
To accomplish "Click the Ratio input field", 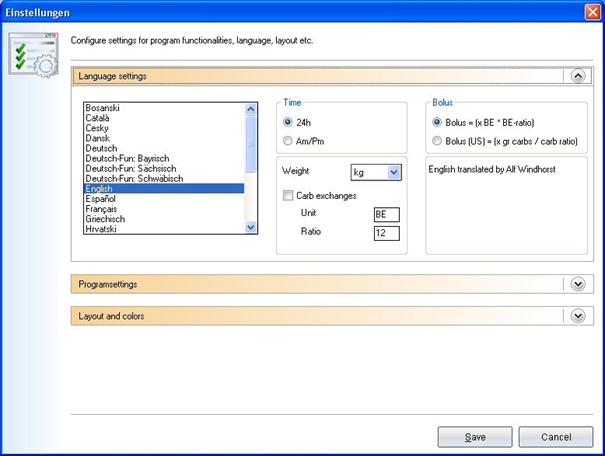I will [x=385, y=234].
